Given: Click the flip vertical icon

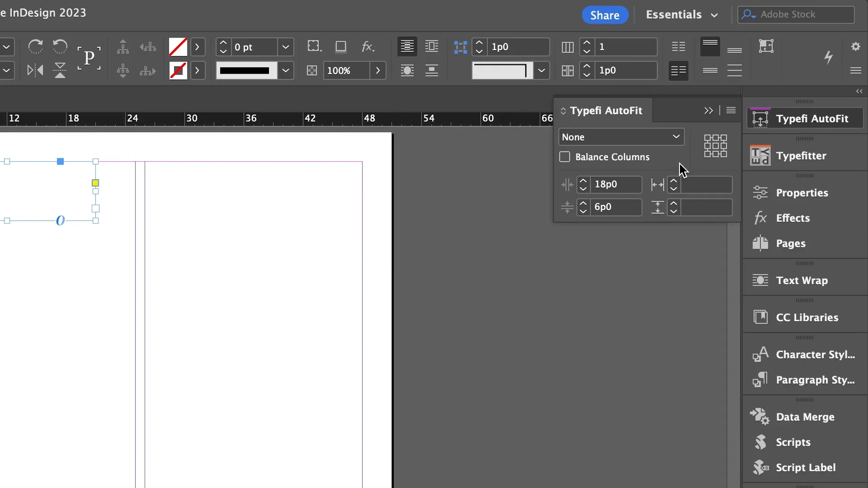Looking at the screenshot, I should (60, 70).
